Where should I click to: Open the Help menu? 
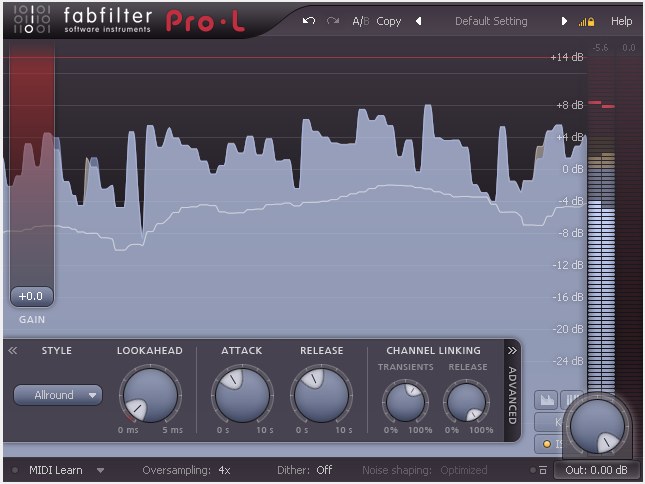621,21
